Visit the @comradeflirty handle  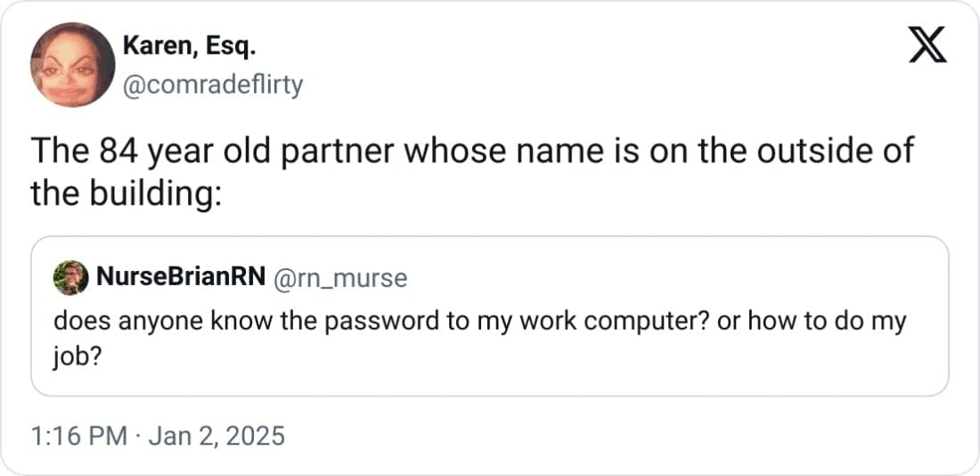[214, 85]
